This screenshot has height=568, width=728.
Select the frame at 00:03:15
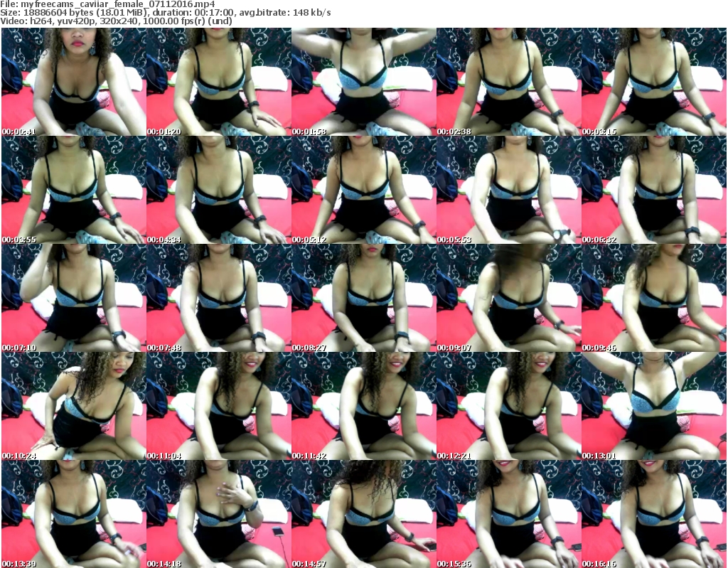(x=654, y=82)
